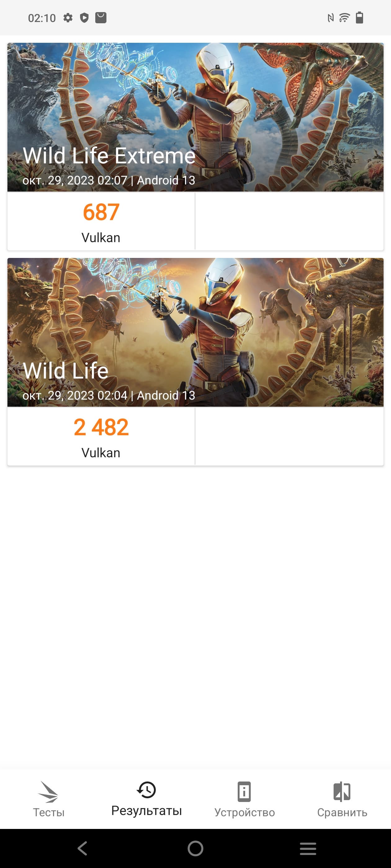Tap the battery status icon
The height and width of the screenshot is (868, 391).
(x=360, y=18)
